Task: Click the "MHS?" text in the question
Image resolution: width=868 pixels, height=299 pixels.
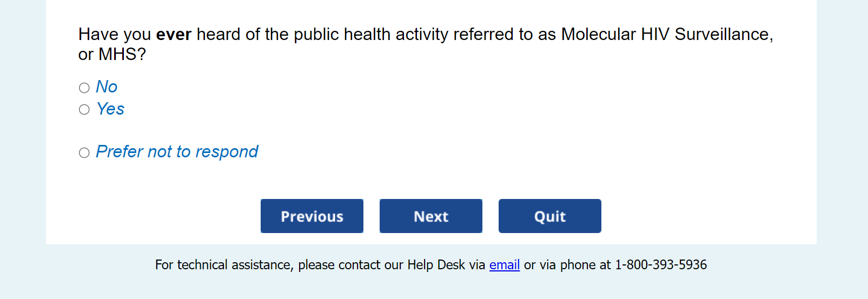Action: pos(122,55)
